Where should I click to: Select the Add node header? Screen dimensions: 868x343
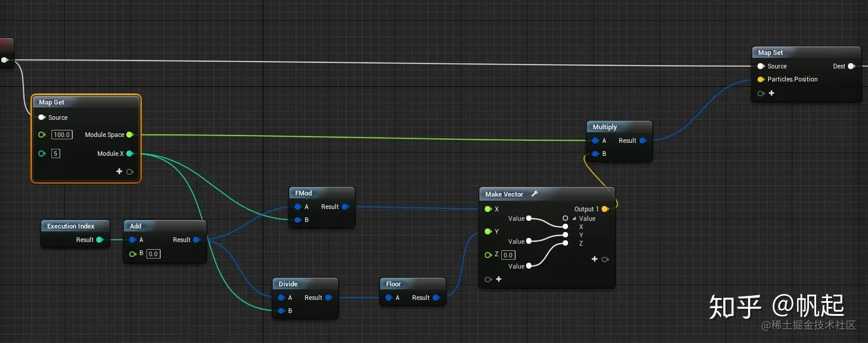tap(165, 226)
